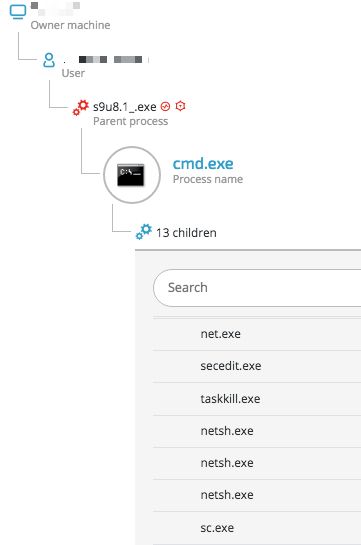
Task: Click the blue gears children icon
Action: [x=144, y=232]
